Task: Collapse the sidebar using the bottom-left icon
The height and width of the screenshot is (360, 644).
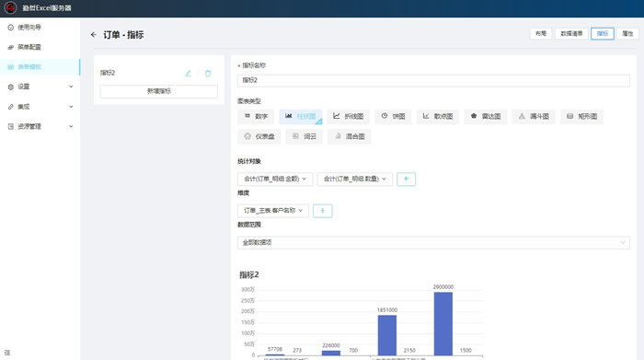Action: [x=7, y=353]
